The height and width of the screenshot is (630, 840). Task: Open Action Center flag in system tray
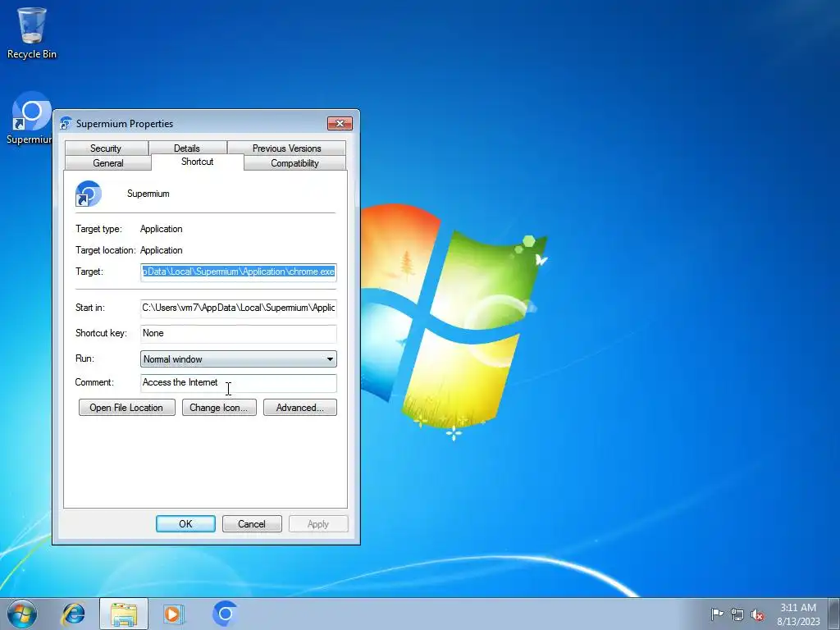717,614
